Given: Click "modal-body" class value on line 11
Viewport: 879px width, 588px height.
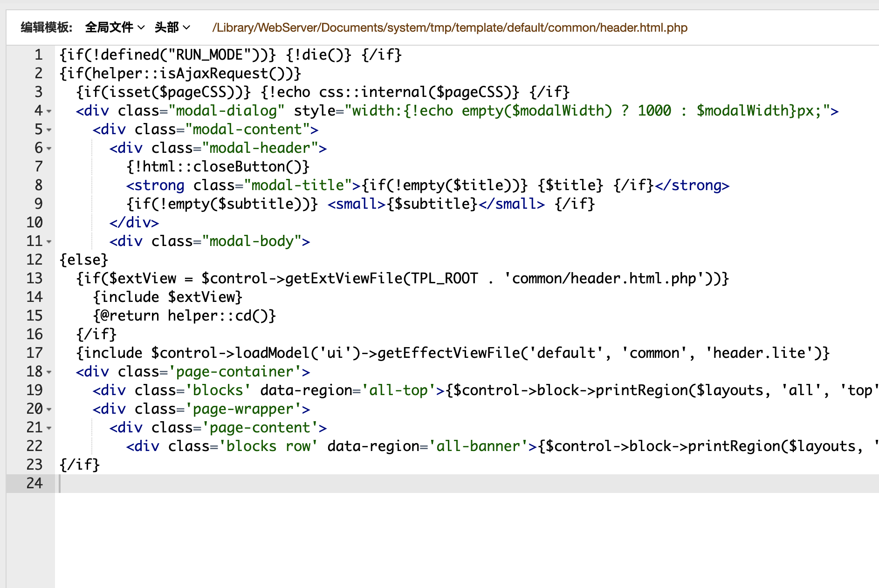Looking at the screenshot, I should (251, 241).
